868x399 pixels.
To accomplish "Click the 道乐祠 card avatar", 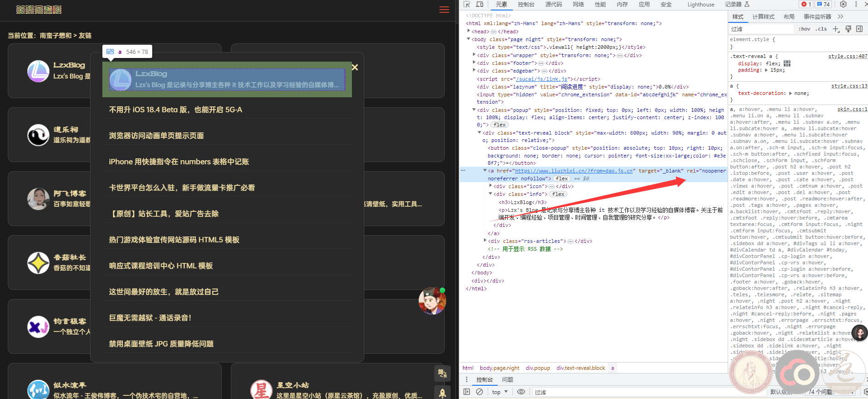I will coord(38,135).
